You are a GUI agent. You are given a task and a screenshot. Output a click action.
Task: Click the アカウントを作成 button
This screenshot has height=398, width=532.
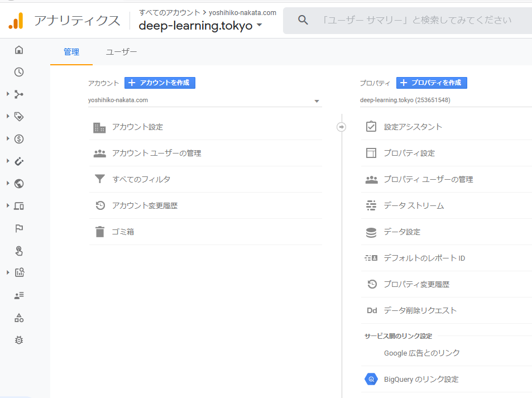coord(160,83)
